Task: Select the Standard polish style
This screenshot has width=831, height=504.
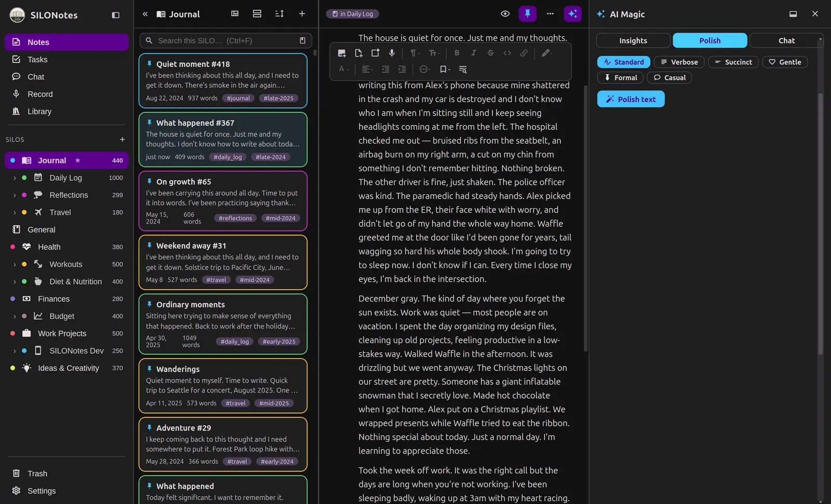Action: click(624, 62)
